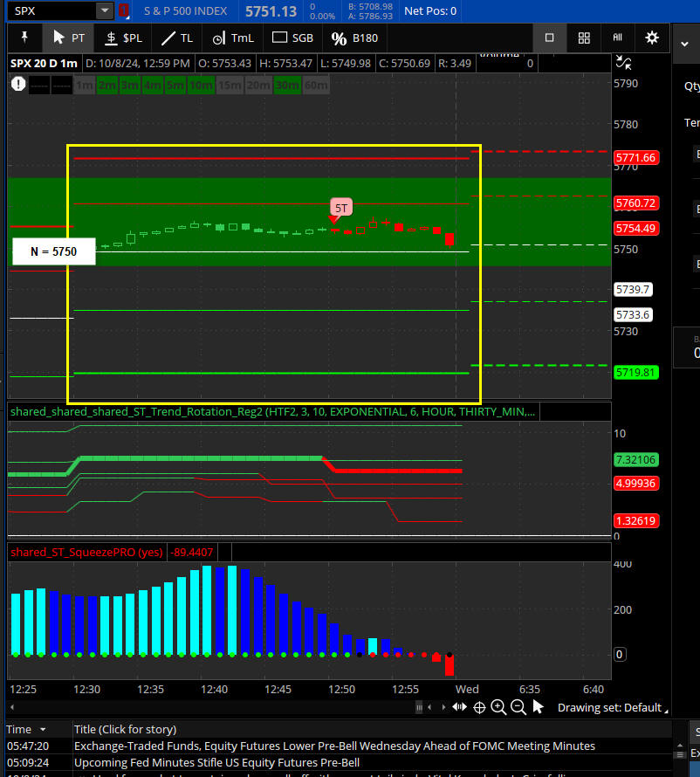Click the Time column header in news
This screenshot has width=700, height=777.
click(x=19, y=729)
